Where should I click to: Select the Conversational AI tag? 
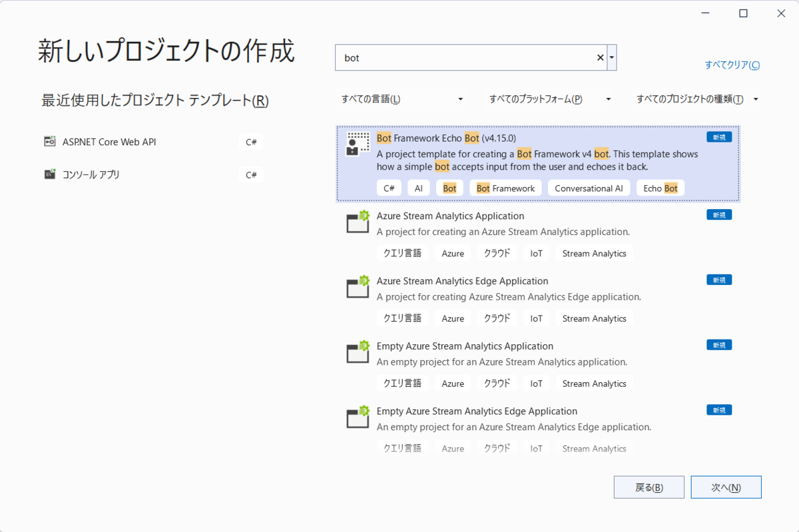click(x=589, y=188)
